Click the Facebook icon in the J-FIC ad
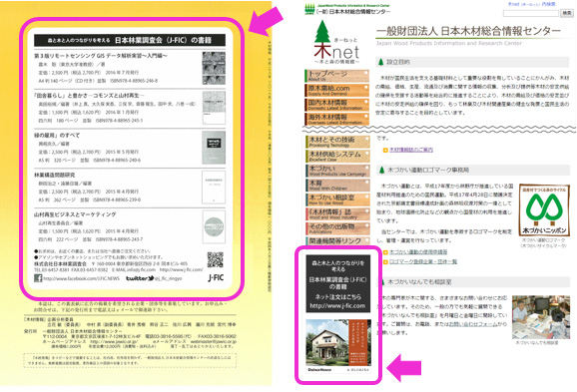 coord(38,278)
